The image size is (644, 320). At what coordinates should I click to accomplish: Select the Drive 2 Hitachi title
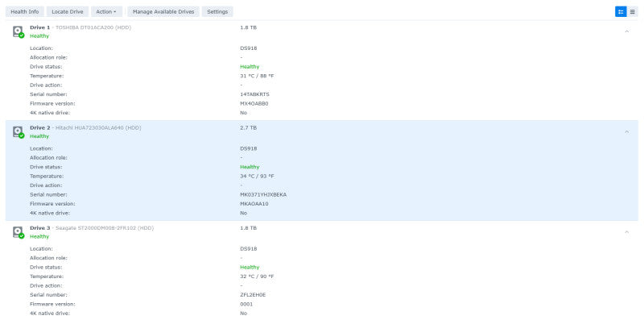[85, 128]
